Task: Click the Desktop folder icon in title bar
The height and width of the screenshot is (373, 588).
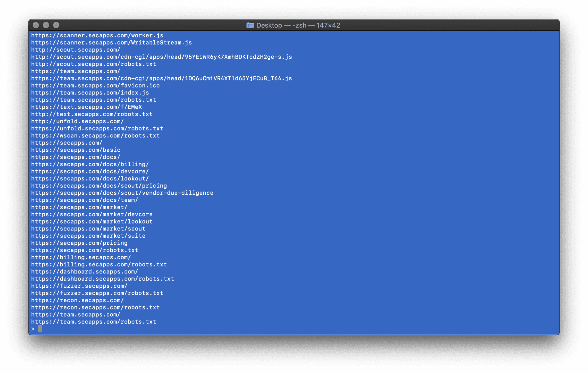Action: coord(250,25)
